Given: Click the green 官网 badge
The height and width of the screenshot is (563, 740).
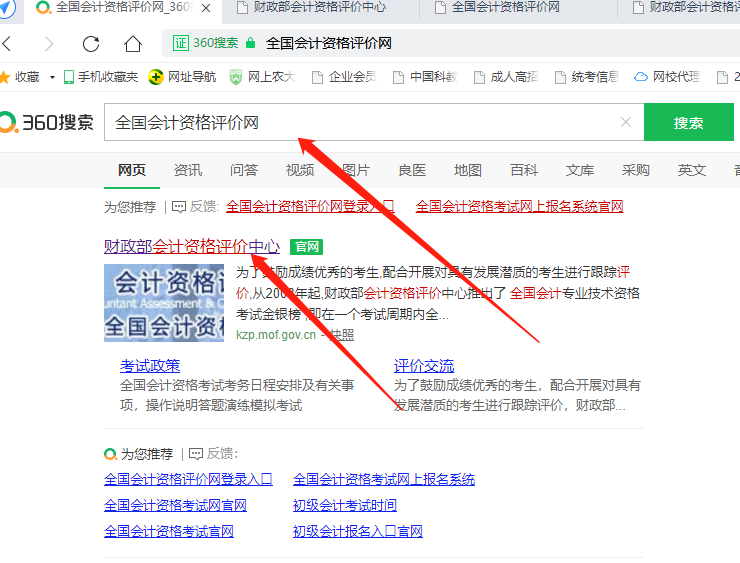Looking at the screenshot, I should [x=306, y=246].
